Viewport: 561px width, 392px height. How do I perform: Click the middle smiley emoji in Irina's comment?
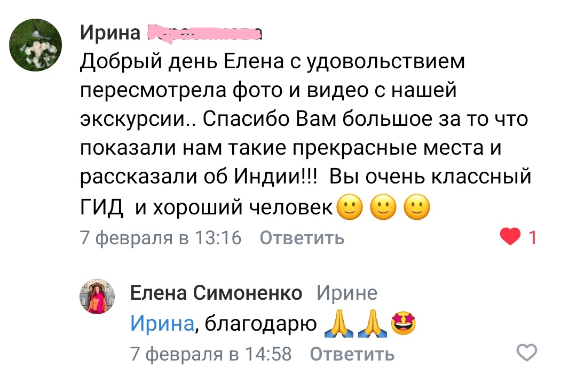pyautogui.click(x=383, y=207)
